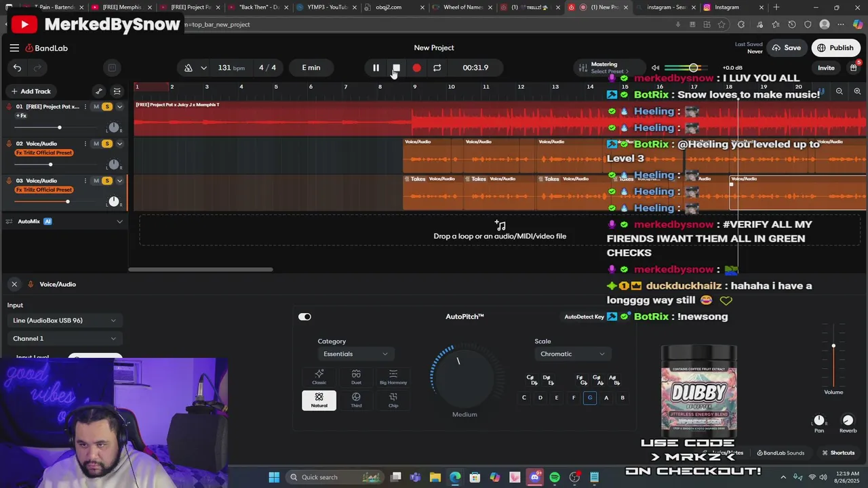Mute track 03 Voice/Audio
868x488 pixels.
(x=96, y=181)
